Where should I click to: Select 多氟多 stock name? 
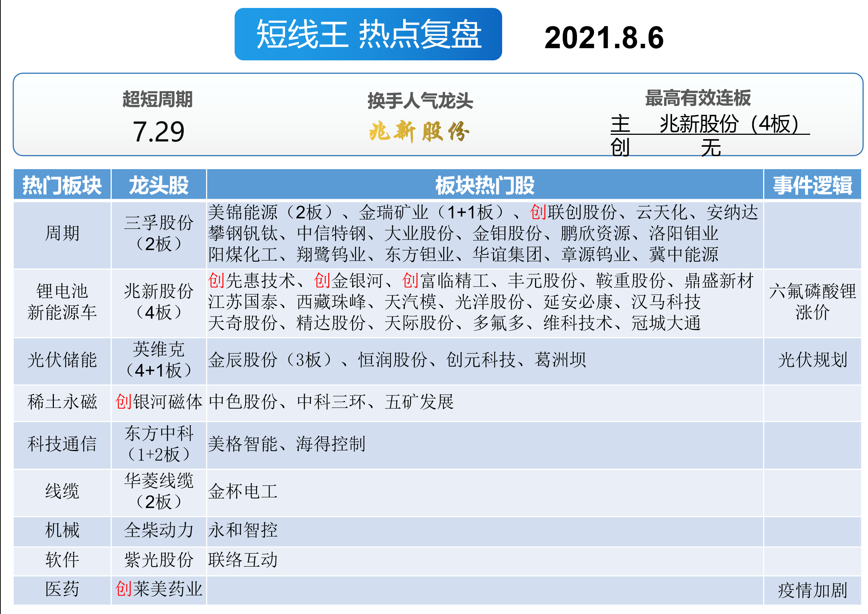[x=499, y=323]
